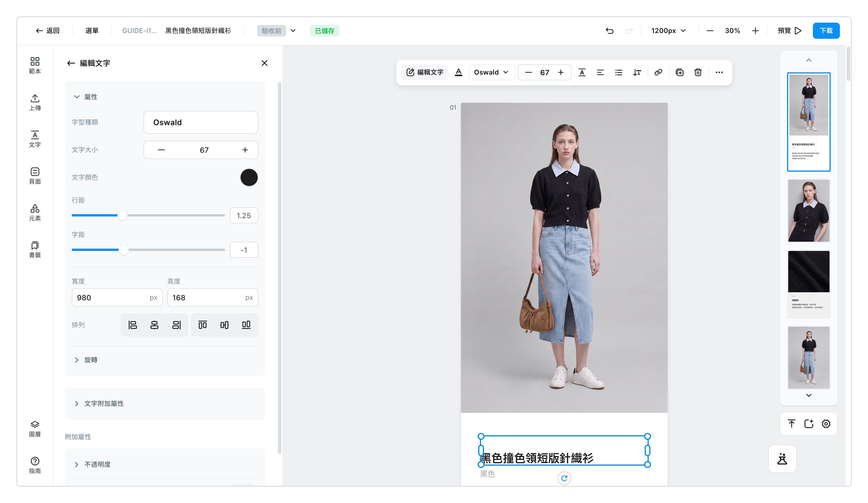
Task: Click the 字距 letter spacing slider
Action: click(x=148, y=250)
